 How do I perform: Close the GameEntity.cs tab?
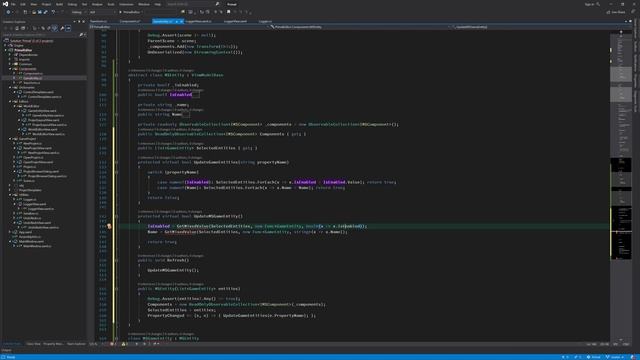point(181,21)
